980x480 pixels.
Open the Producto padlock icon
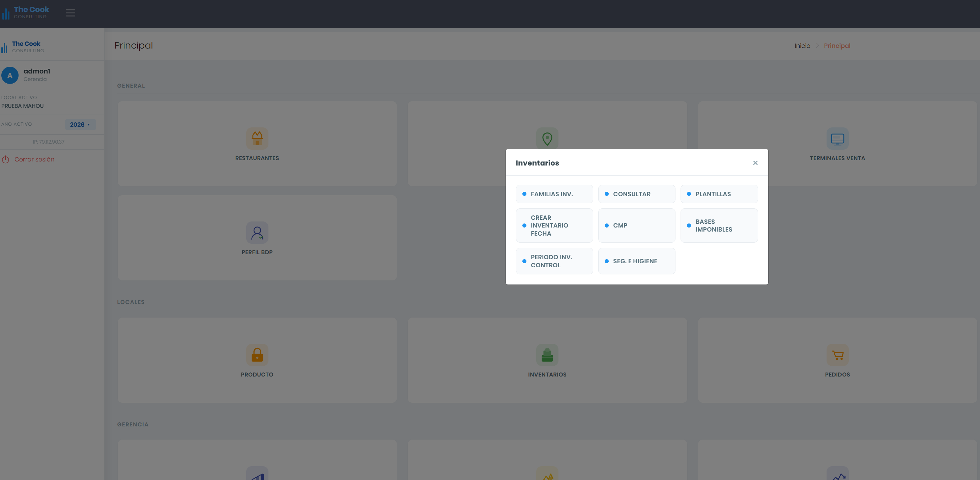(257, 355)
